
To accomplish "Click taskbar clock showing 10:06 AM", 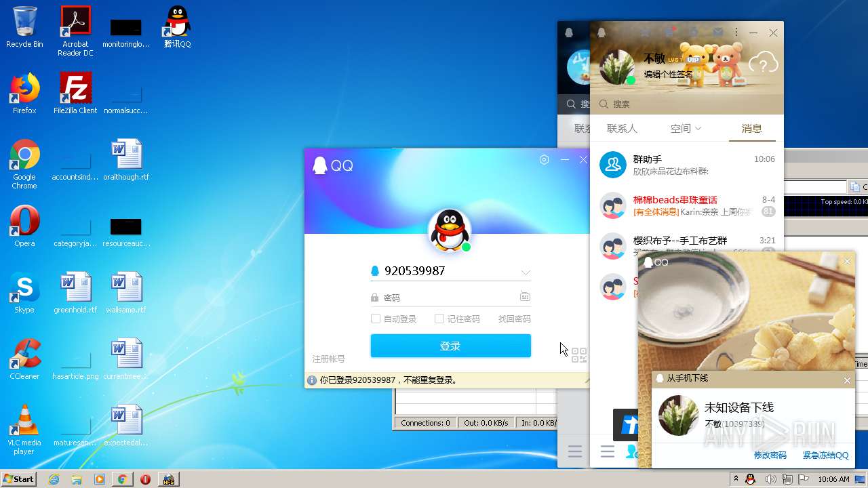I will tap(833, 479).
